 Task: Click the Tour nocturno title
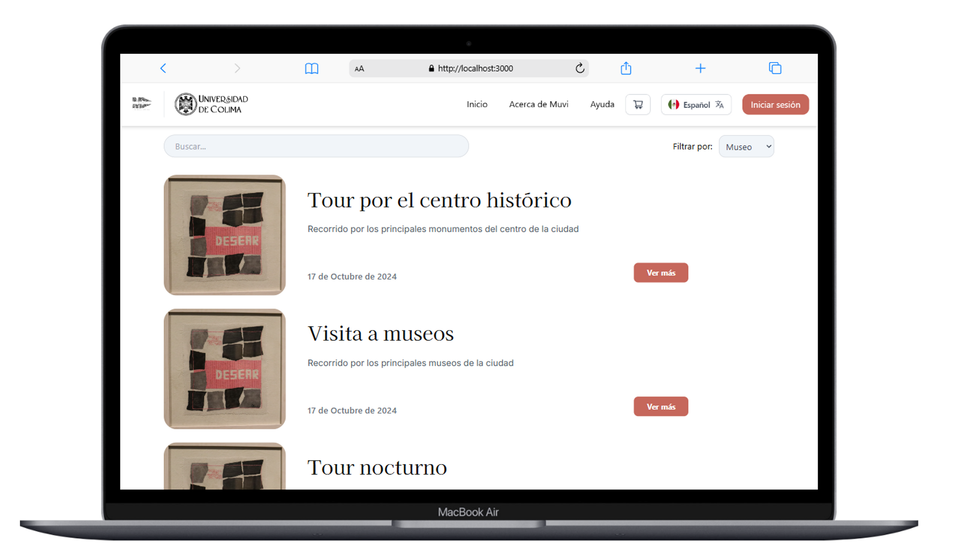377,468
